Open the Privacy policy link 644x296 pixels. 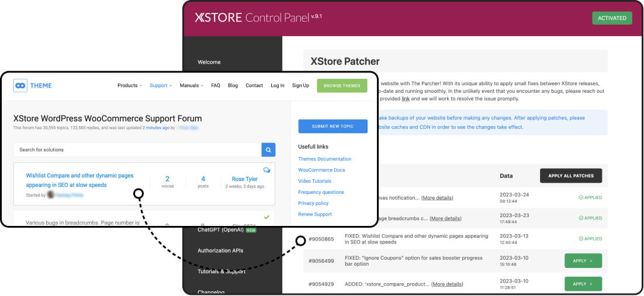(314, 203)
